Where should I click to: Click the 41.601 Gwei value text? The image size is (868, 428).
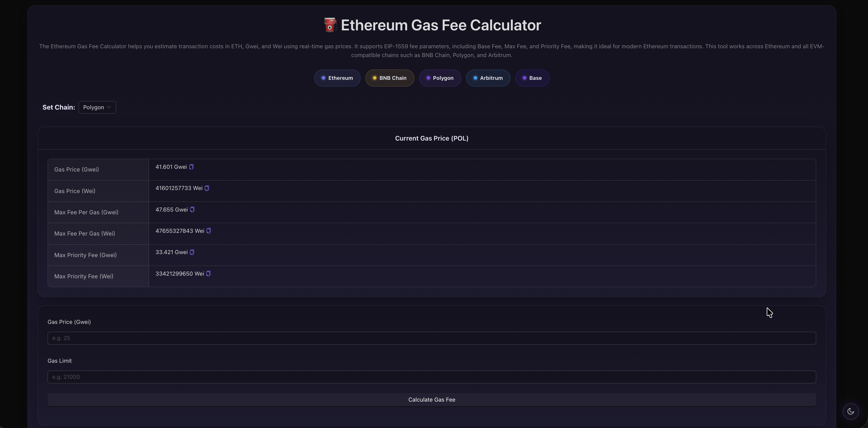tap(170, 167)
